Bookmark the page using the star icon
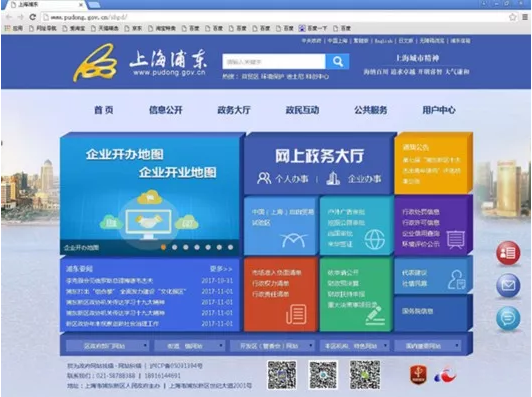 coord(513,17)
